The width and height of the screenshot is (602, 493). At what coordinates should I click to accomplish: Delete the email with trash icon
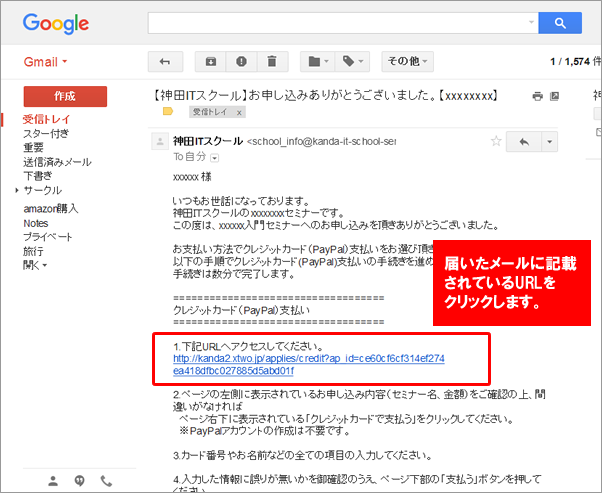(x=272, y=61)
